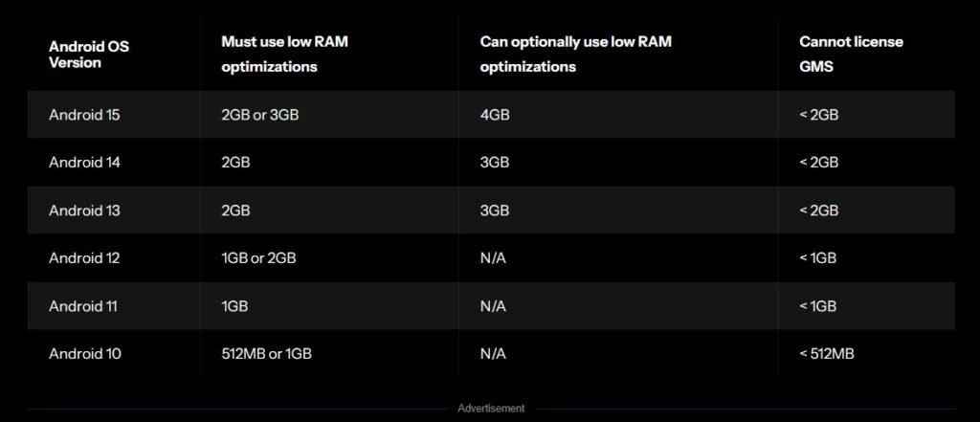Select the "Android 11" row label

(83, 306)
